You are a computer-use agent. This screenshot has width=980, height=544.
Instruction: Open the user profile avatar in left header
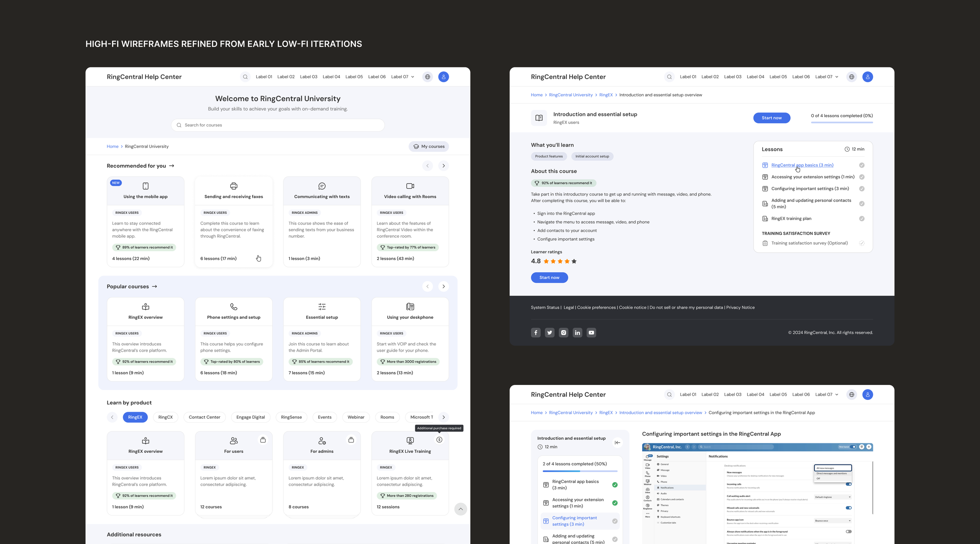443,77
